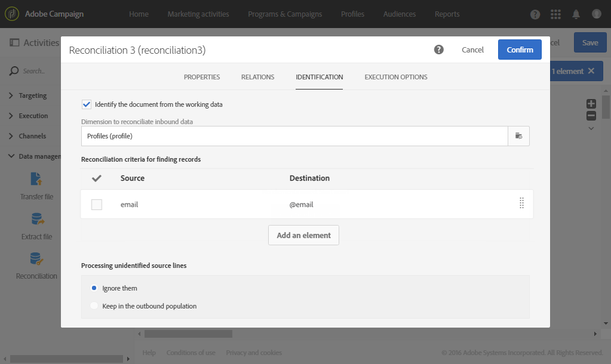Open Audiences menu
This screenshot has width=611, height=364.
400,14
